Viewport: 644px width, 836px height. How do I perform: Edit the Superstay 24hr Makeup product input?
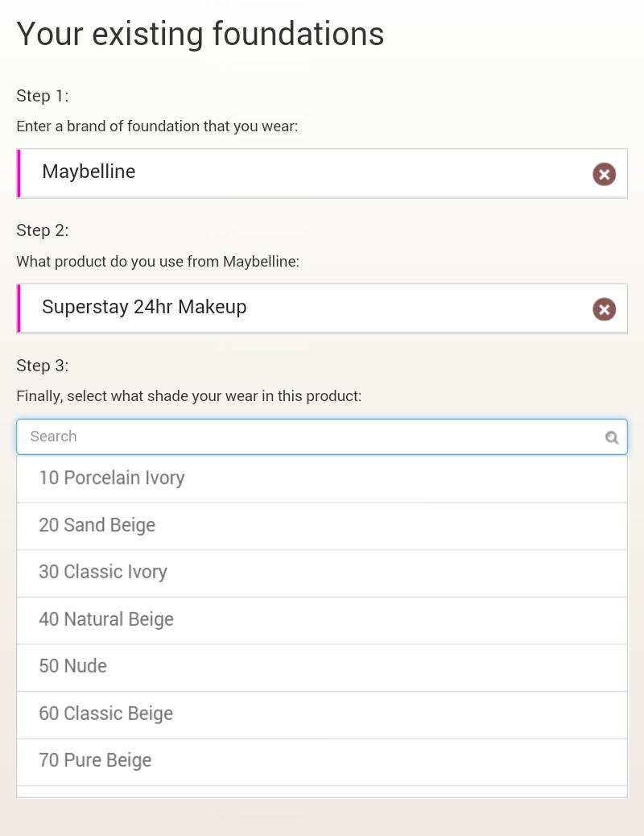(x=306, y=308)
